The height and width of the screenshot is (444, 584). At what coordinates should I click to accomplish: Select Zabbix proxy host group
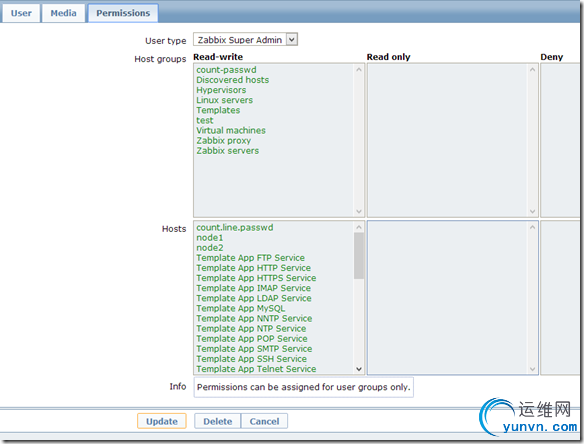[x=223, y=141]
